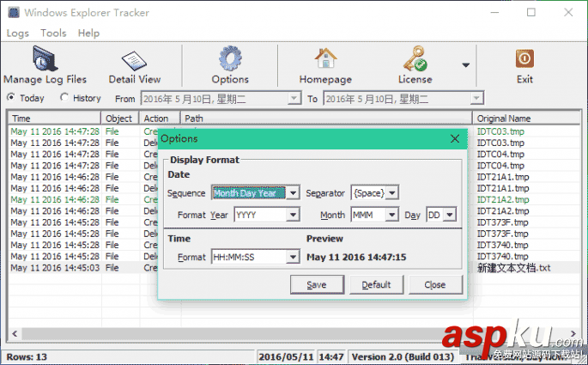The image size is (588, 365).
Task: Visit Homepage via house icon
Action: [x=325, y=58]
